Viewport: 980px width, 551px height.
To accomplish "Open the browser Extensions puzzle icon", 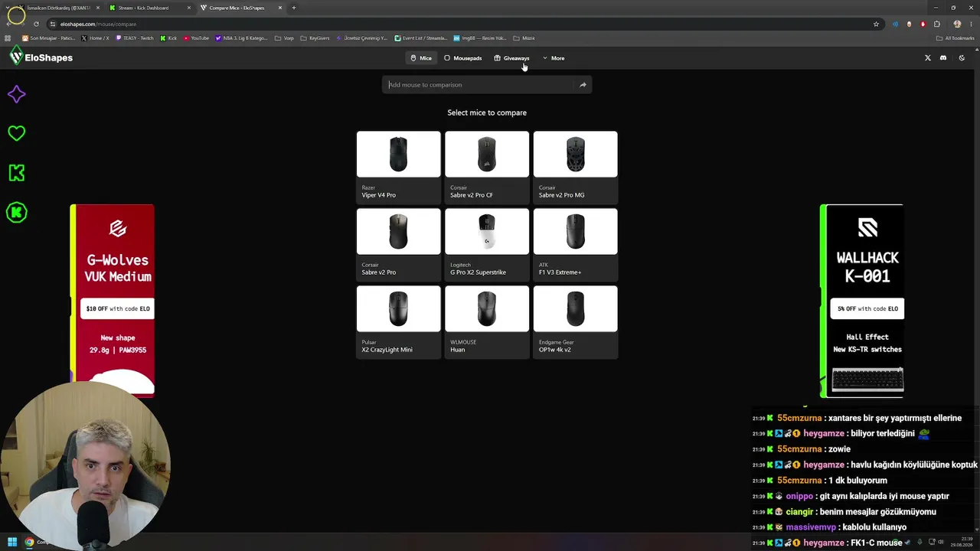I will point(936,24).
